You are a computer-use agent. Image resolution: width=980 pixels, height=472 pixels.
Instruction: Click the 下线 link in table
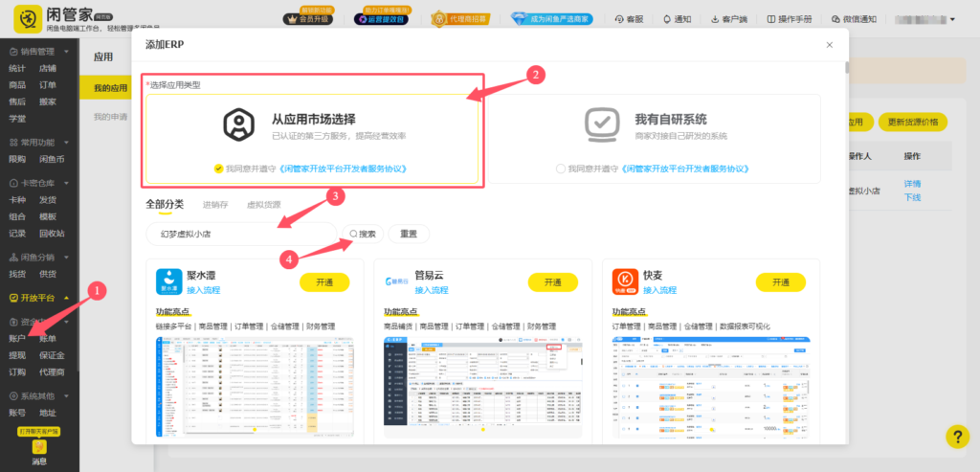912,197
